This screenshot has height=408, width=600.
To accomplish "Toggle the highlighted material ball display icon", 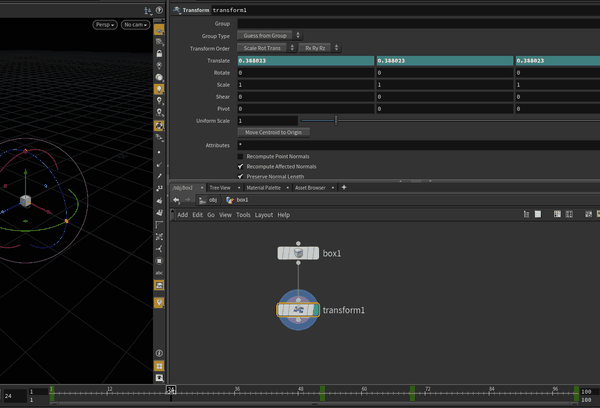I will (x=159, y=126).
